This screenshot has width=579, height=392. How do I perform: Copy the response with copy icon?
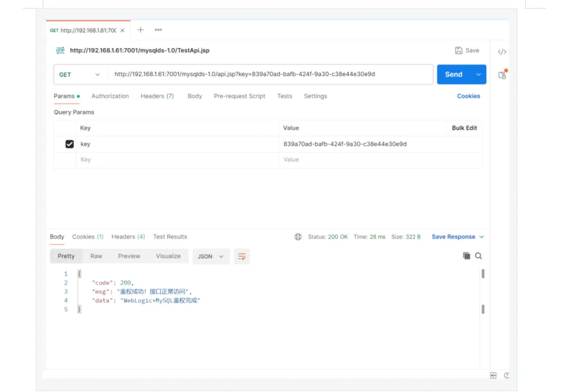click(466, 256)
